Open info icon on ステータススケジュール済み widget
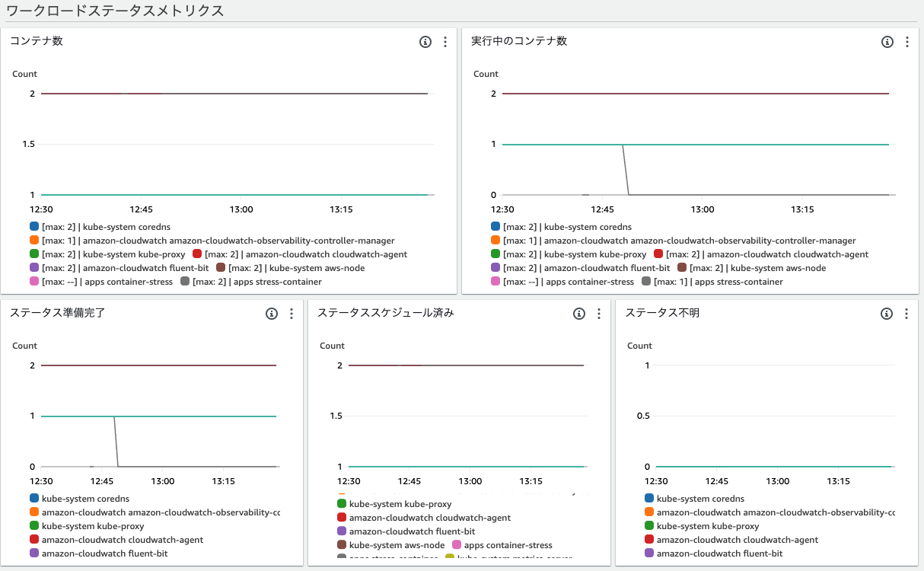The height and width of the screenshot is (571, 924). tap(579, 314)
